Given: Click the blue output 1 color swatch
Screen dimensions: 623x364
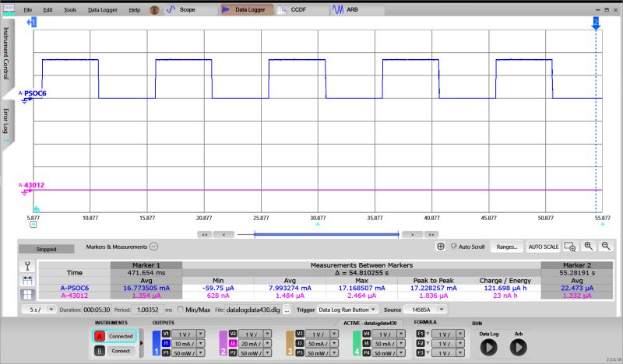Looking at the screenshot, I should [157, 343].
